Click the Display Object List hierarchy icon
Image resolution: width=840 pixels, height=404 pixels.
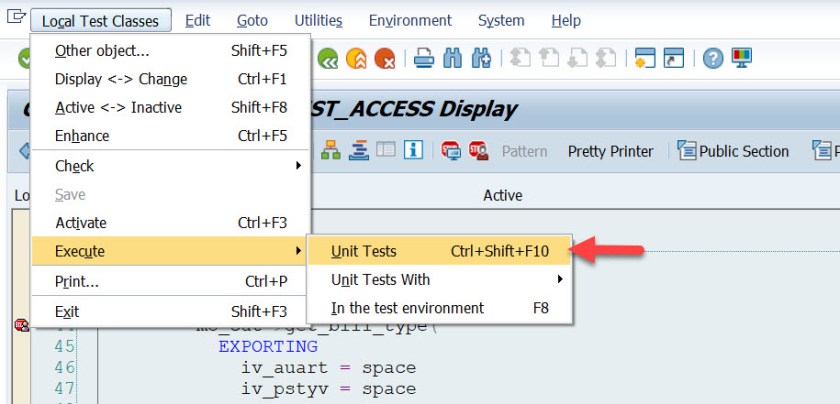tap(331, 151)
